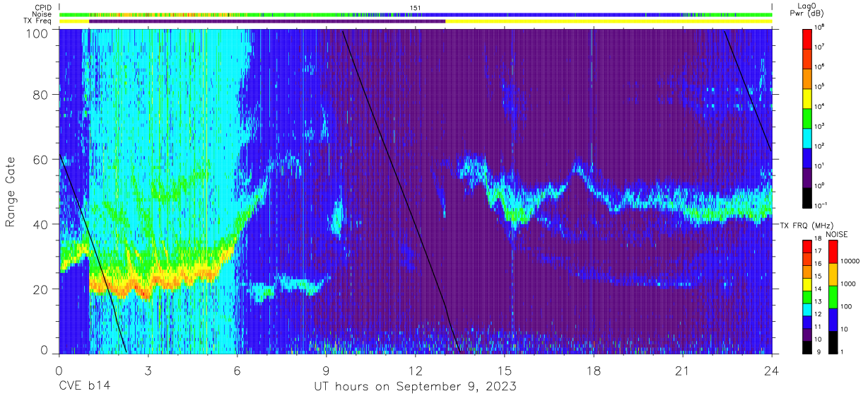
Task: Click the blue 10-100 NOISE colorbar segment
Action: coord(833,319)
